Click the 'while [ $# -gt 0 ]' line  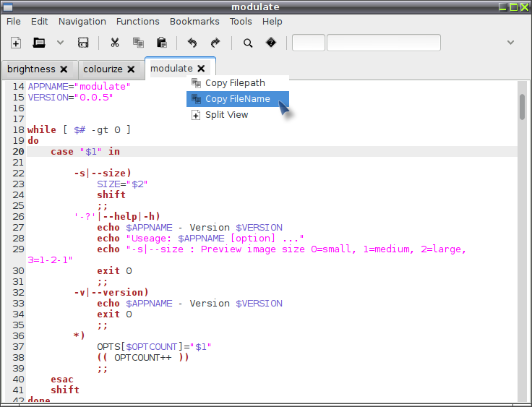point(79,129)
